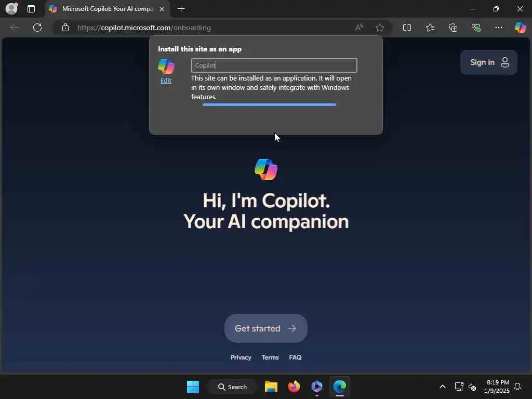Click the Copilot logo above greeting

click(266, 169)
